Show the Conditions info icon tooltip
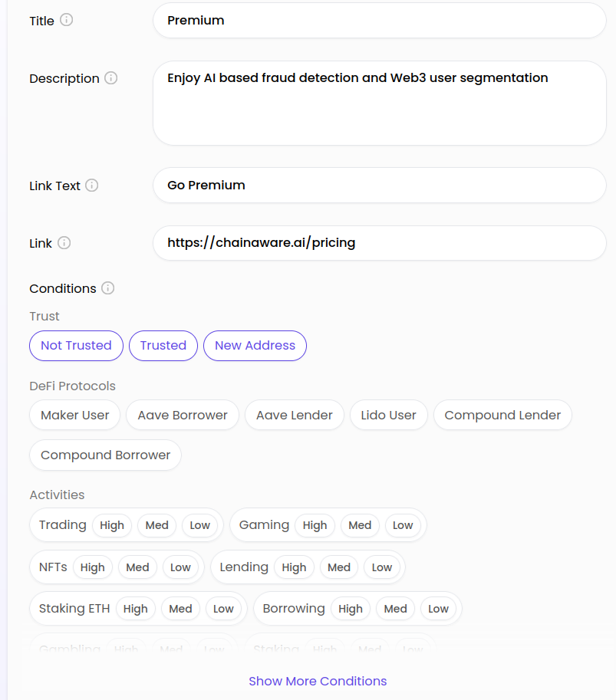 [x=107, y=288]
